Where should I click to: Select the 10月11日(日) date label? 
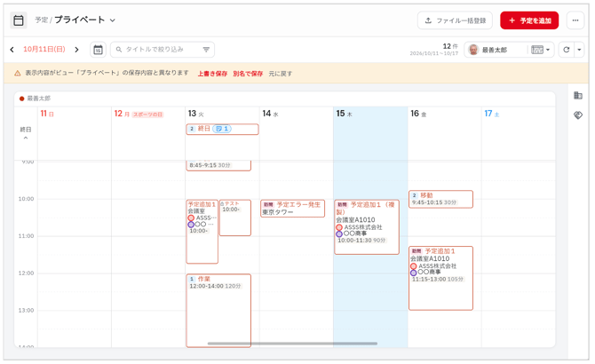(x=44, y=50)
